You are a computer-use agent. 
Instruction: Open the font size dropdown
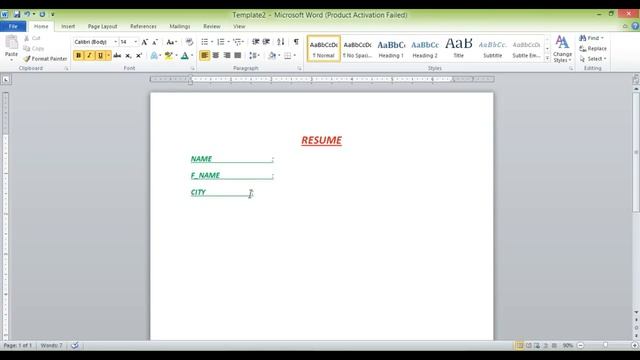point(136,42)
